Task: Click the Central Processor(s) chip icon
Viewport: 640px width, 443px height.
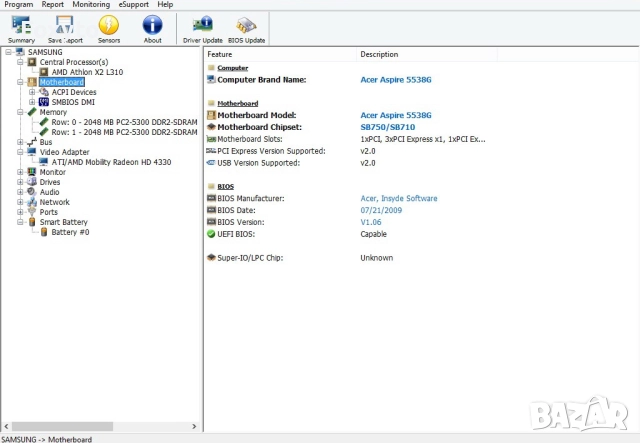Action: (32, 62)
